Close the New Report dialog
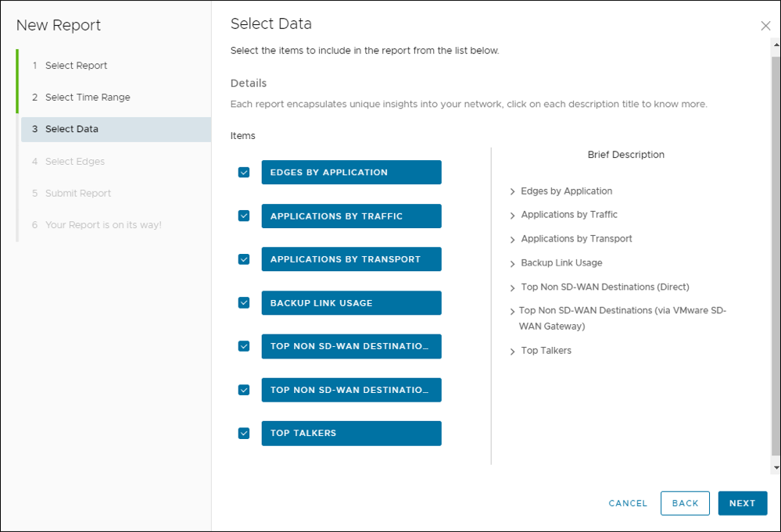 pyautogui.click(x=765, y=26)
